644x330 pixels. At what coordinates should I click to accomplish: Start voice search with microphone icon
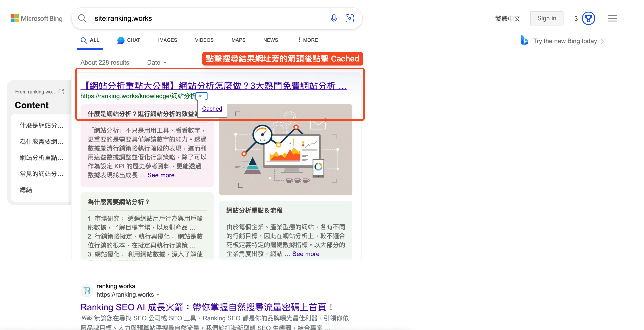click(333, 18)
